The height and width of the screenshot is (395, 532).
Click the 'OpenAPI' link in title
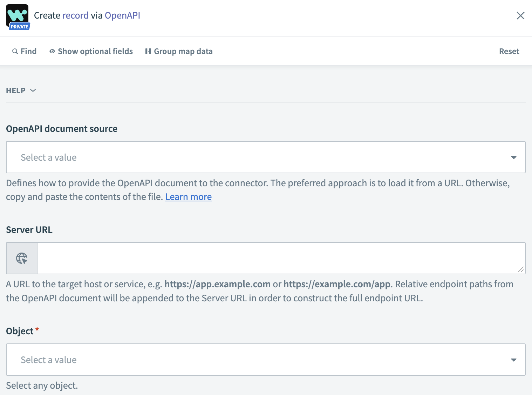122,15
